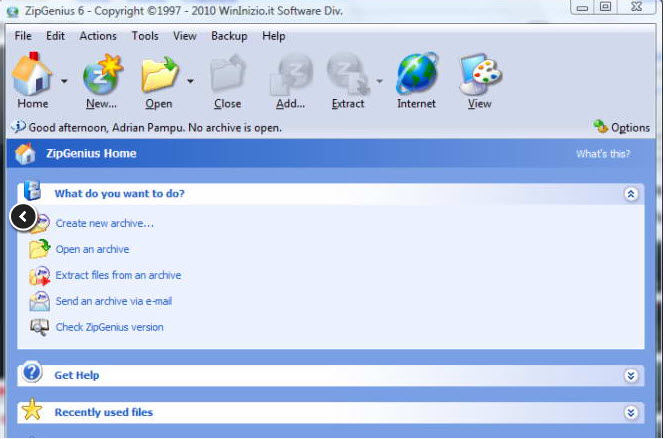Open the Internet globe toolbar icon
This screenshot has height=439, width=665.
point(417,74)
